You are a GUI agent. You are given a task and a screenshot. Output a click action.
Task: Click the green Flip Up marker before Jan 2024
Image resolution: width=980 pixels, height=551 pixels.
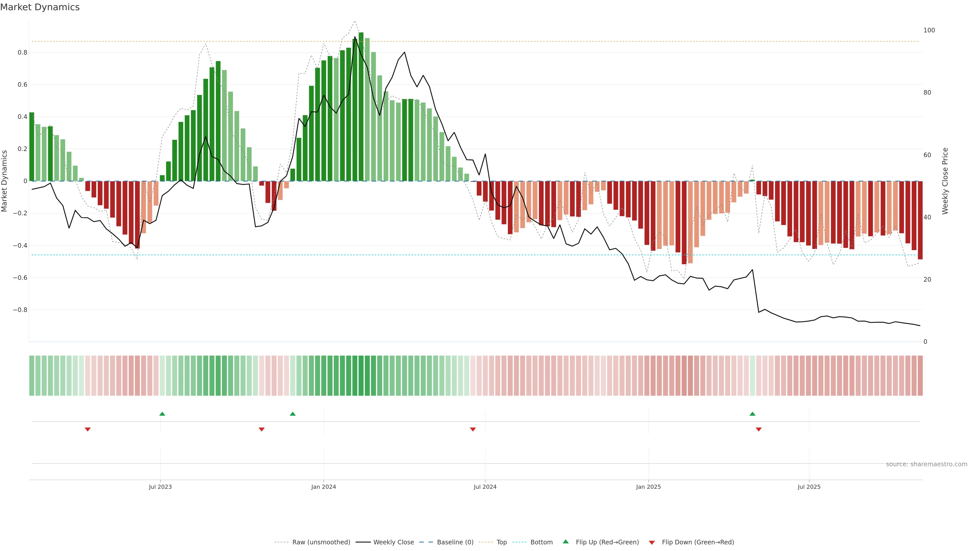[292, 414]
